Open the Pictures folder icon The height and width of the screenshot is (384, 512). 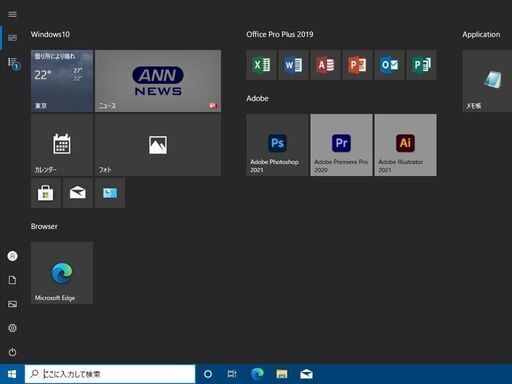pos(12,304)
